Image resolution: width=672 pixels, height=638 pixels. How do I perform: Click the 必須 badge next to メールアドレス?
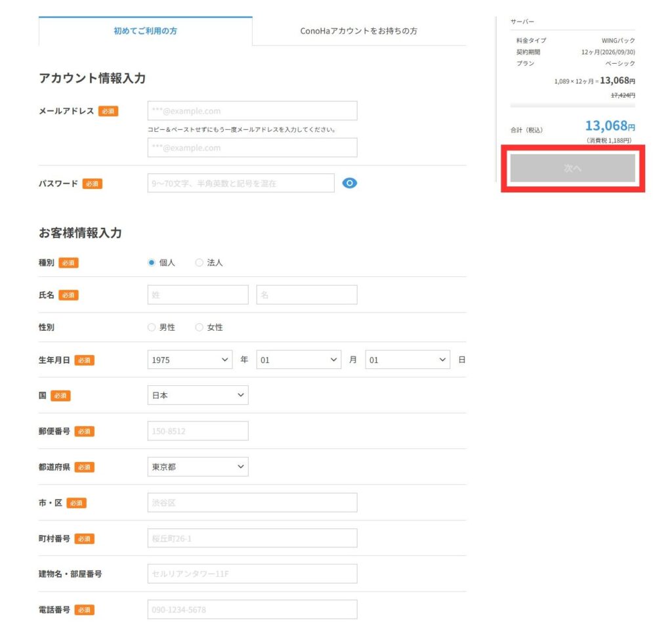[108, 112]
